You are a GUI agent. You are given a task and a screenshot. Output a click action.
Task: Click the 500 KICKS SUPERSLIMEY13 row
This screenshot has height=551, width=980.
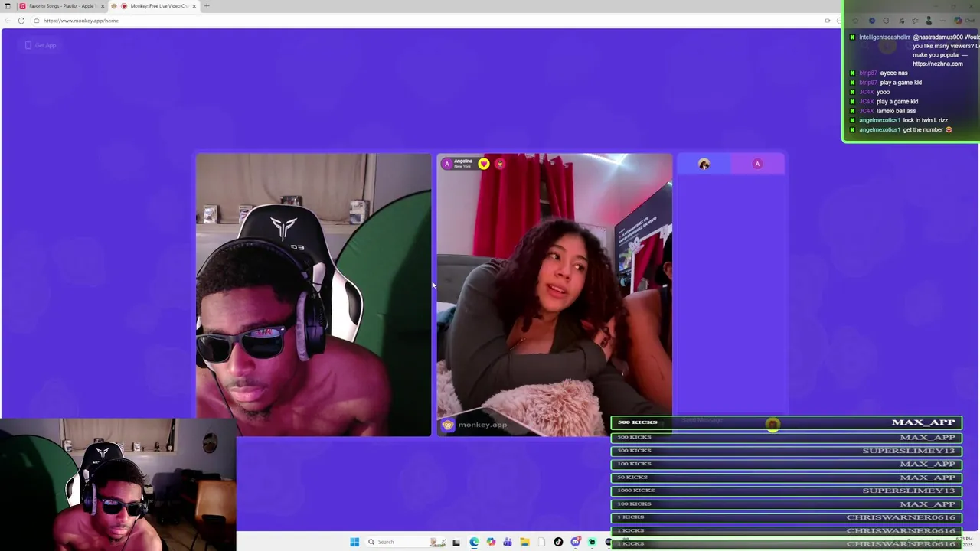point(786,451)
